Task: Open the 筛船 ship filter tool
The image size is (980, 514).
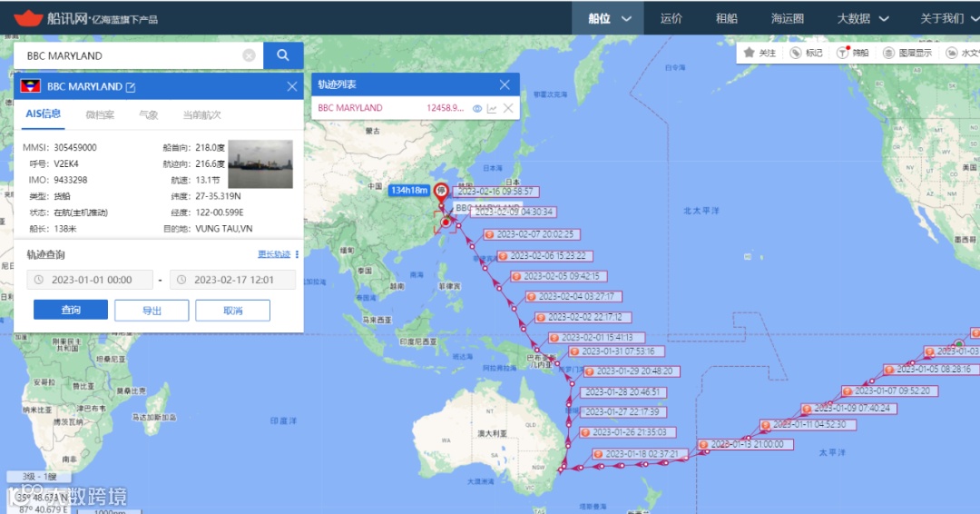Action: pyautogui.click(x=853, y=53)
